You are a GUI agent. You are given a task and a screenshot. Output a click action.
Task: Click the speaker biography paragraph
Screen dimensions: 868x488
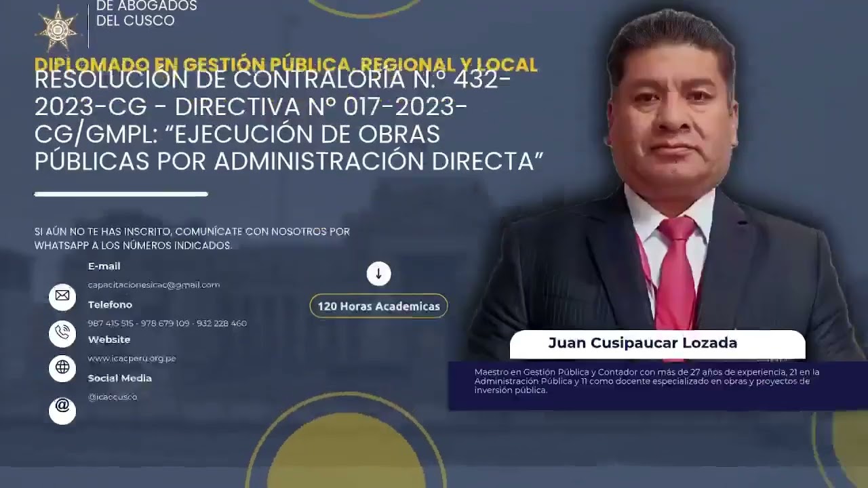click(647, 381)
